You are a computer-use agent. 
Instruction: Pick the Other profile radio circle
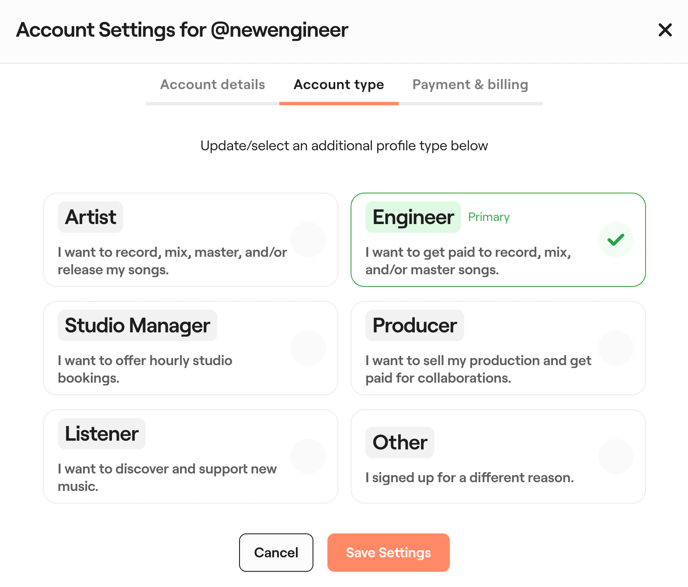click(616, 456)
